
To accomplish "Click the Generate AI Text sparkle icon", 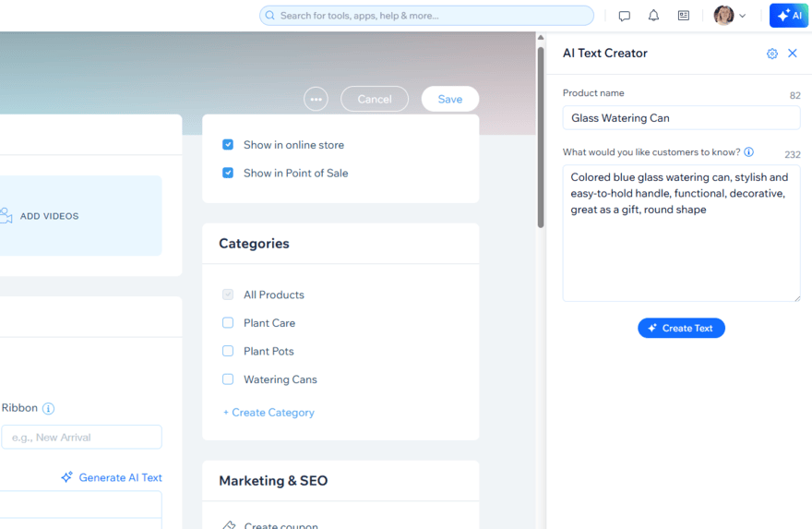I will (66, 476).
